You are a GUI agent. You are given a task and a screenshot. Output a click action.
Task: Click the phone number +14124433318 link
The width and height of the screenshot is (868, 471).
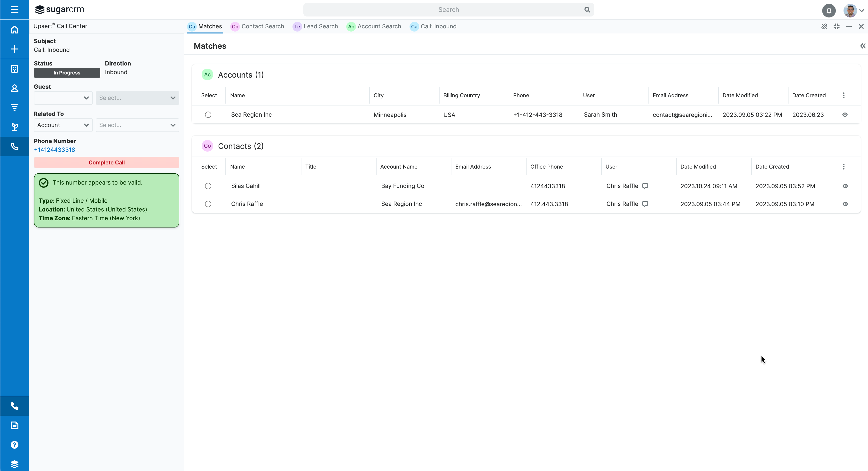pyautogui.click(x=54, y=150)
